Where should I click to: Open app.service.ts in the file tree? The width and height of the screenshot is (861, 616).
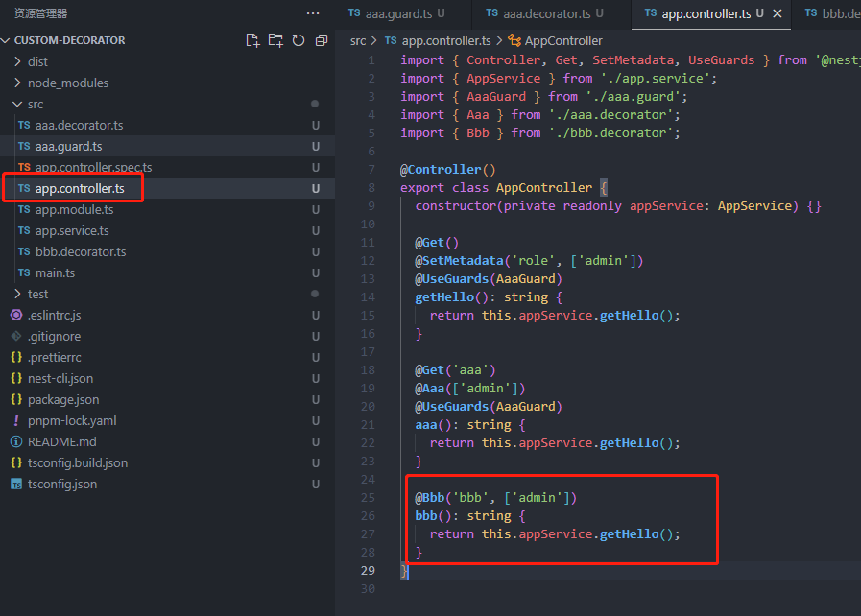point(167,230)
